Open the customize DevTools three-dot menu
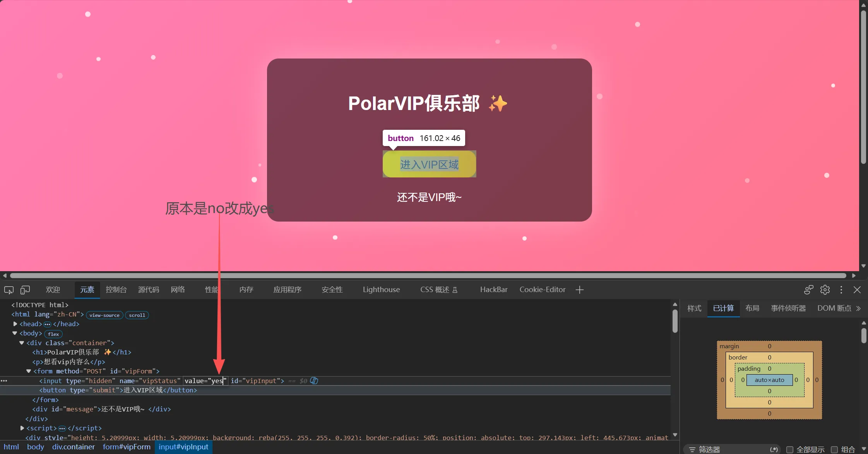 [x=841, y=290]
